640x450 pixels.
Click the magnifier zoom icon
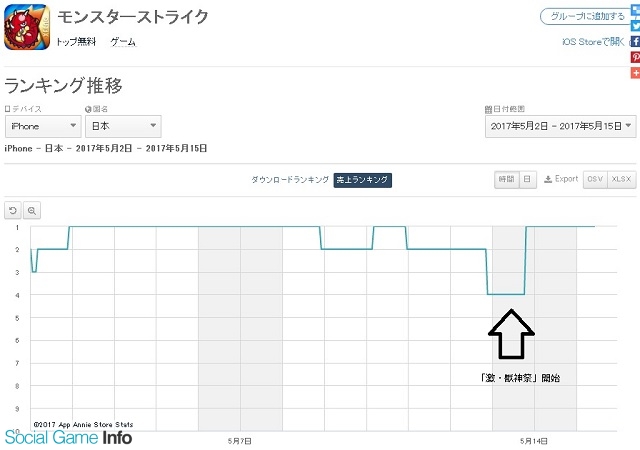click(32, 210)
